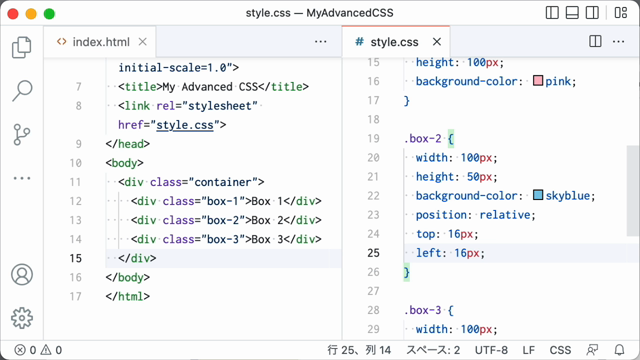Open Manage gear icon
The width and height of the screenshot is (640, 360).
[22, 318]
